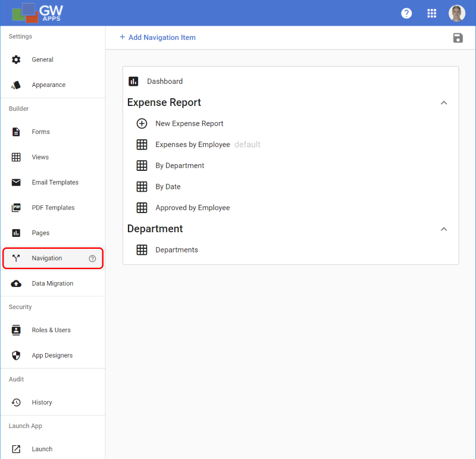Screen dimensions: 476x459
Task: Open Data Migration
Action: pyautogui.click(x=53, y=284)
